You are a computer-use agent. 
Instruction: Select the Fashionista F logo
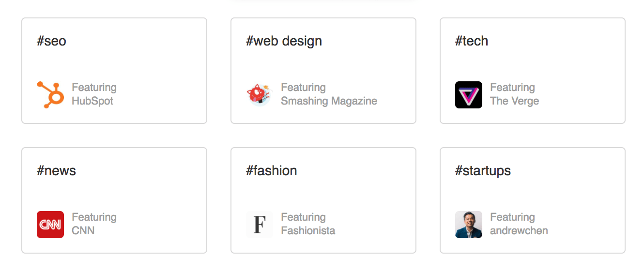tap(259, 224)
